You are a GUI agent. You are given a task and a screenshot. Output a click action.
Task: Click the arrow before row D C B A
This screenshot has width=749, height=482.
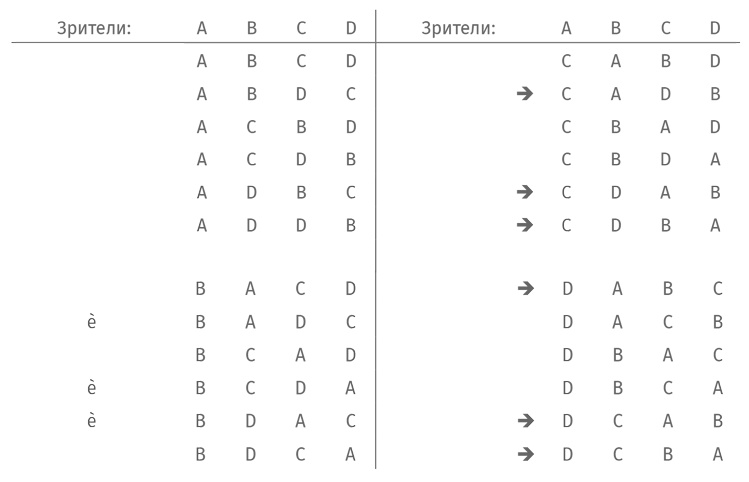coord(523,454)
